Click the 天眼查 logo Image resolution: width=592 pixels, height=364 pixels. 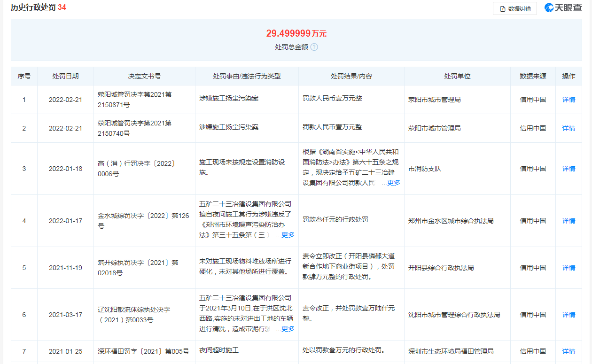pyautogui.click(x=563, y=8)
